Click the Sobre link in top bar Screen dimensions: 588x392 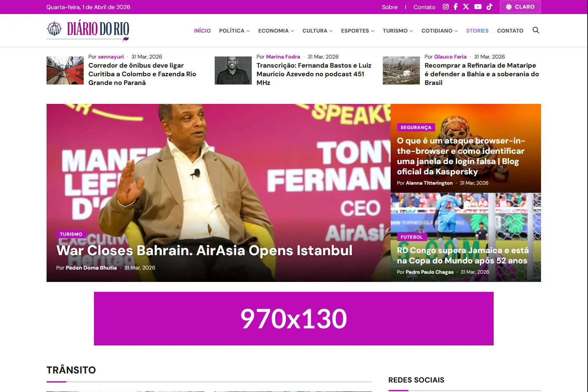390,7
